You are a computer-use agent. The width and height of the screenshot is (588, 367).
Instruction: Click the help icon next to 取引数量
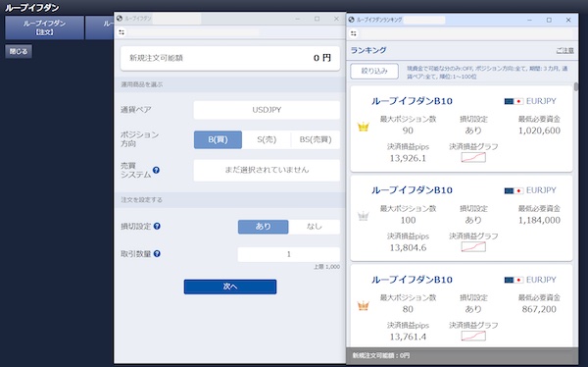[x=157, y=253]
